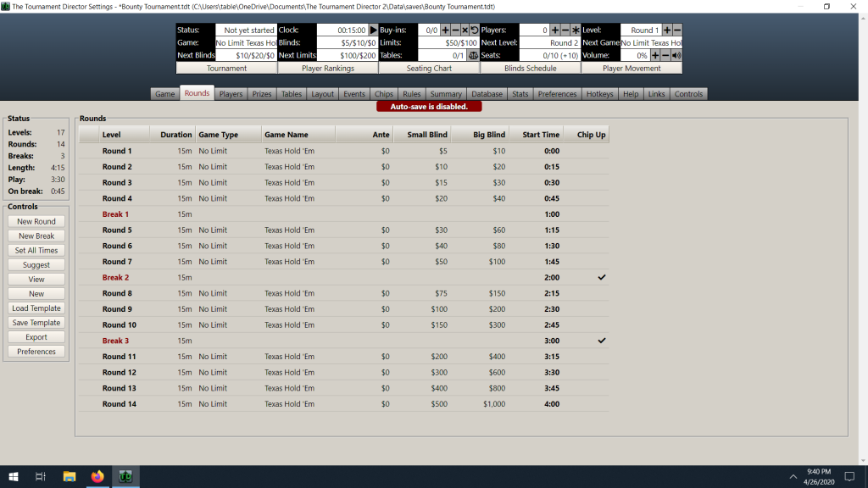
Task: Click the New button in Controls
Action: pos(36,294)
